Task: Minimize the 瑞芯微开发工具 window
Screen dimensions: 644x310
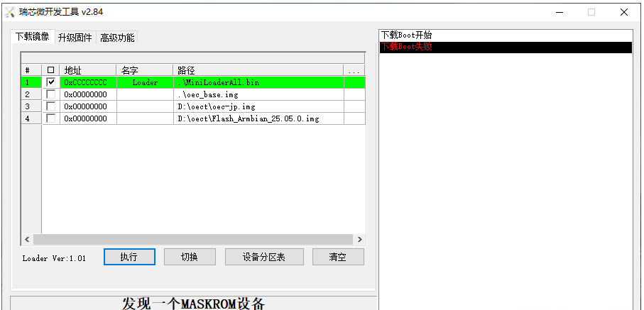Action: point(559,12)
